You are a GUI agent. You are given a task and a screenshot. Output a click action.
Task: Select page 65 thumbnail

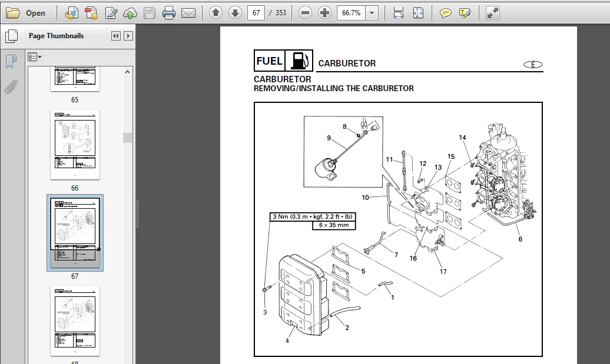(75, 79)
